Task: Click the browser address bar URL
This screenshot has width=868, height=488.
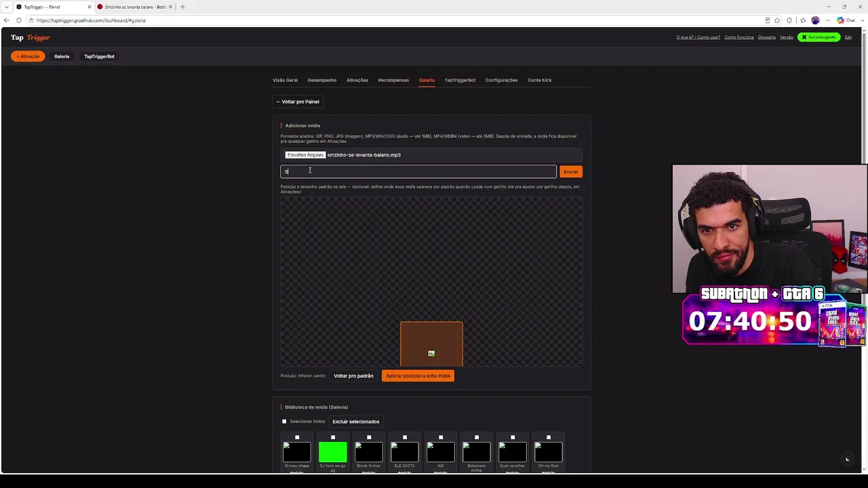Action: [91, 20]
